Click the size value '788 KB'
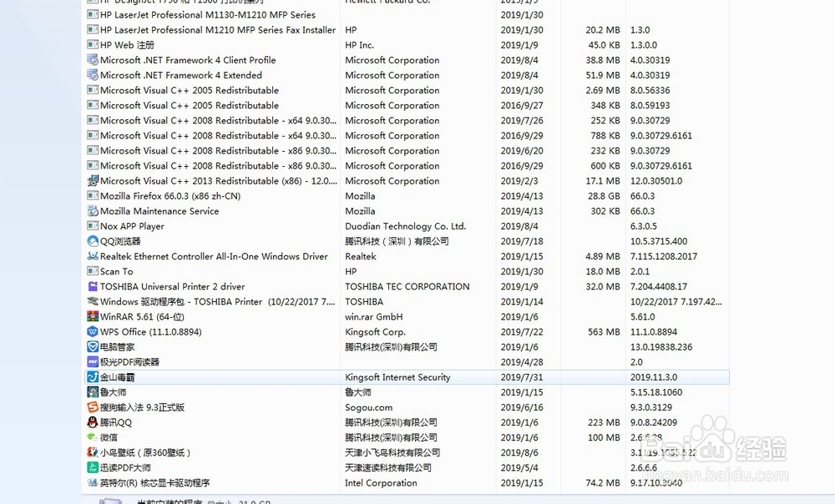This screenshot has height=504, width=835. (605, 136)
